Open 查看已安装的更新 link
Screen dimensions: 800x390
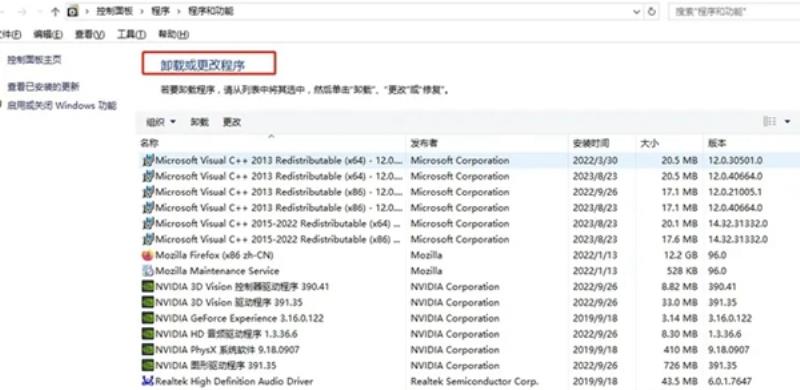43,87
